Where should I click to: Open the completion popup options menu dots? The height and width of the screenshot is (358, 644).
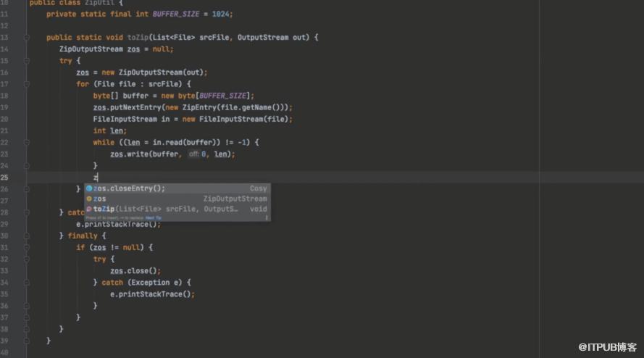266,217
